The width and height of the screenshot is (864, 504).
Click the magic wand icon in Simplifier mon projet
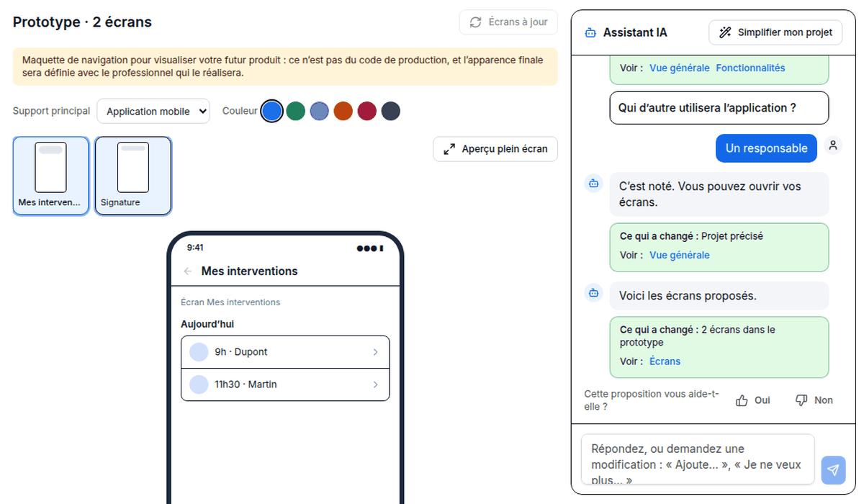[x=725, y=32]
